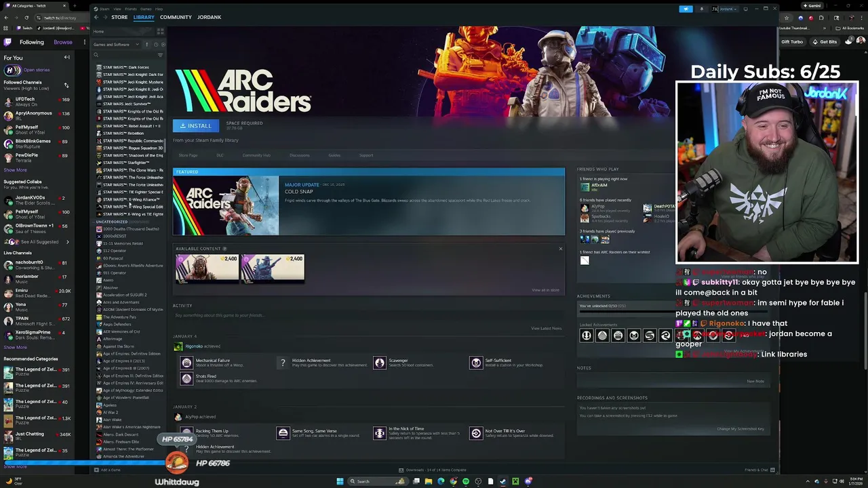This screenshot has width=868, height=488.
Task: Go back with Steam's back arrow
Action: click(96, 17)
